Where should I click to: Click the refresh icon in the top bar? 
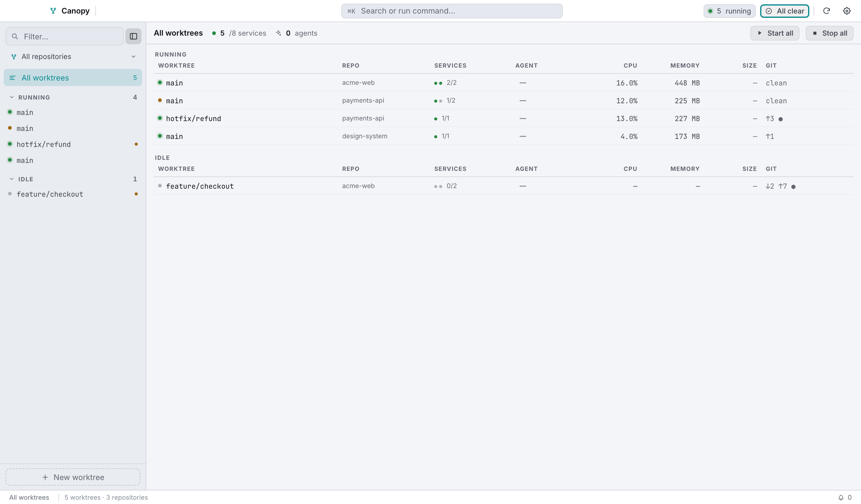tap(827, 11)
